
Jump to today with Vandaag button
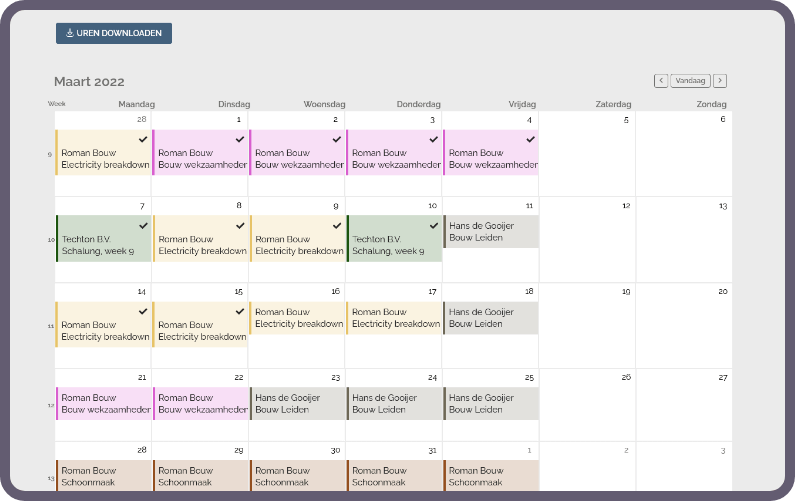[x=690, y=81]
